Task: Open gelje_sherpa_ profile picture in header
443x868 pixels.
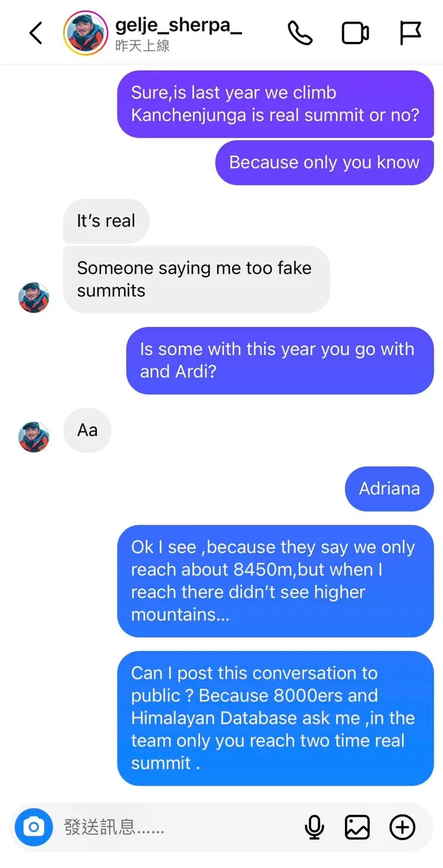Action: 86,33
